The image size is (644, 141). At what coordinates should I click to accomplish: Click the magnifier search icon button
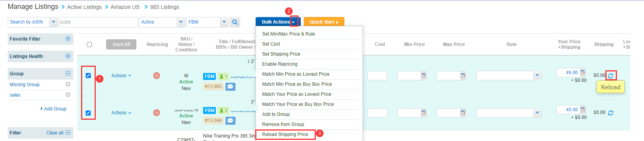(235, 22)
